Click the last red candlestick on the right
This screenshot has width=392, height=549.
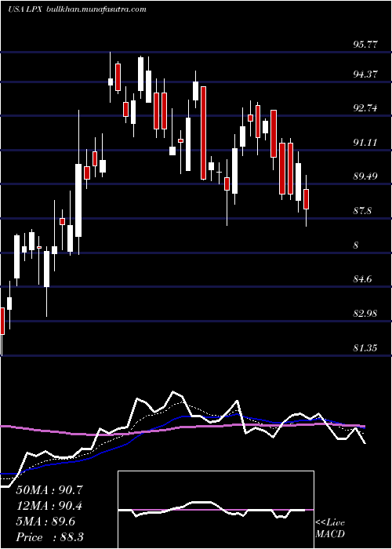point(307,199)
